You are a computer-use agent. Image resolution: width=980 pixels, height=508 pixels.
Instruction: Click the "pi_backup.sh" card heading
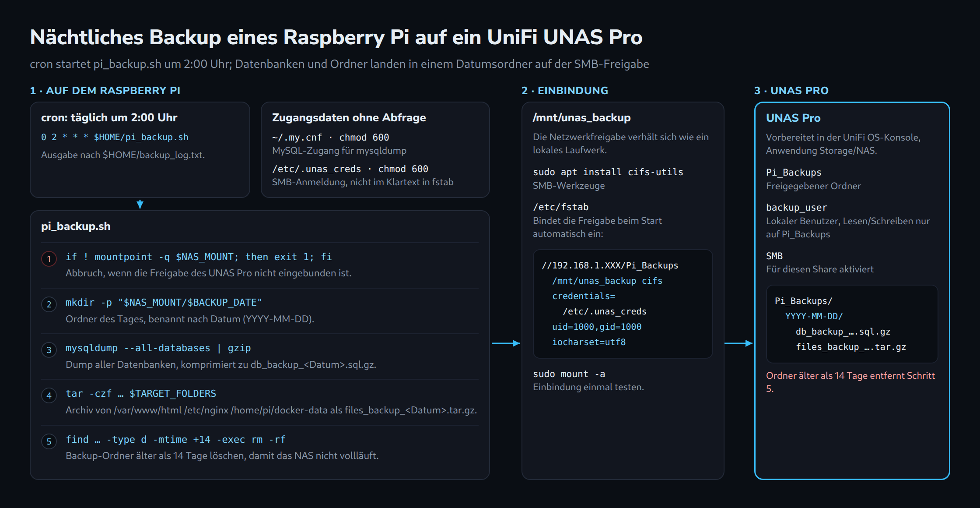tap(76, 226)
